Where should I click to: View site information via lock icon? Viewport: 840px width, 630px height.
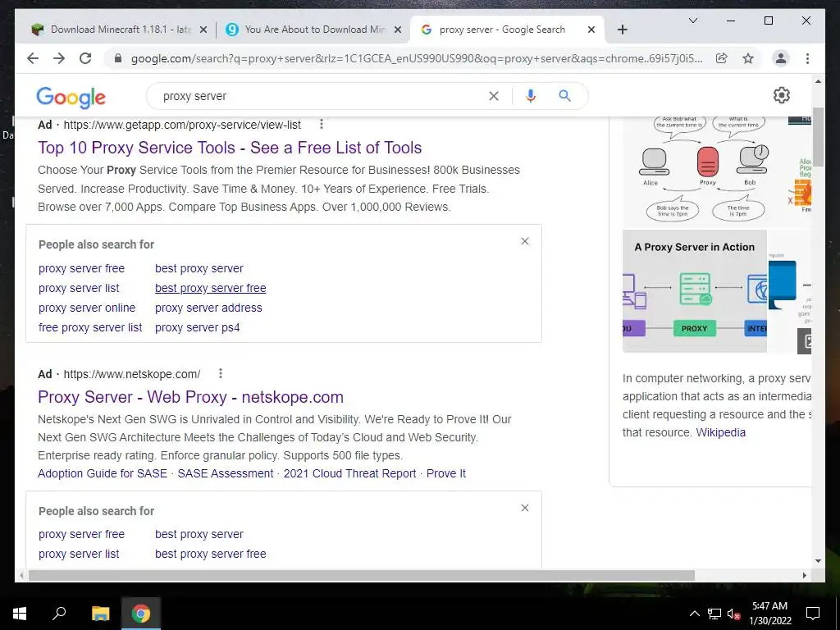(x=118, y=58)
